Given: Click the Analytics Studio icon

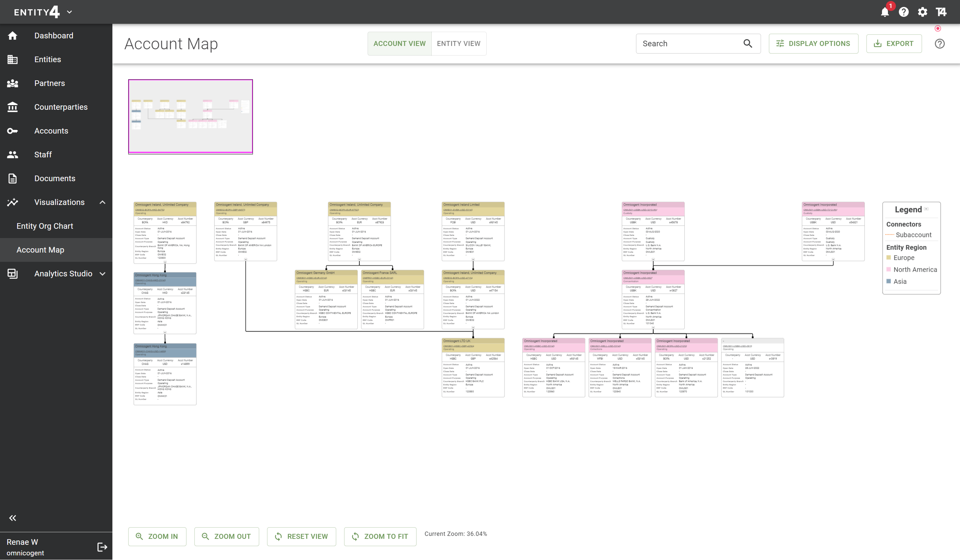Looking at the screenshot, I should coord(13,274).
